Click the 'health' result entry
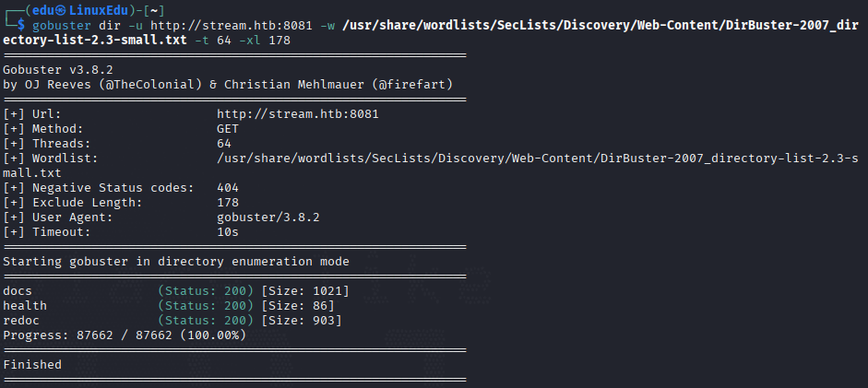This screenshot has width=868, height=388. tap(25, 306)
